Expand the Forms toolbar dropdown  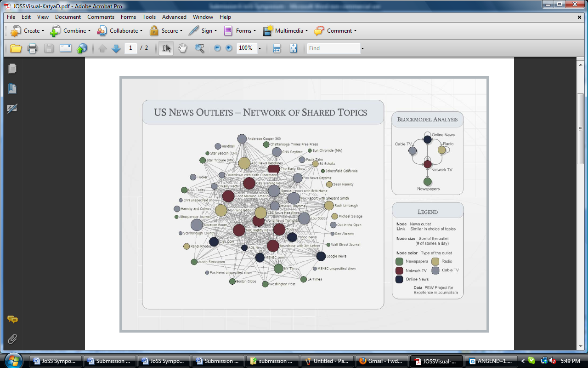coord(255,31)
